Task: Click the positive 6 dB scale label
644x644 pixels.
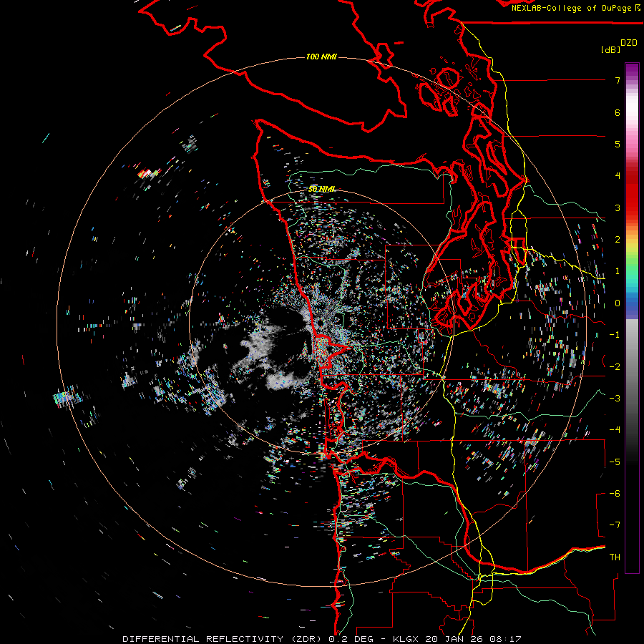Action: (x=618, y=112)
